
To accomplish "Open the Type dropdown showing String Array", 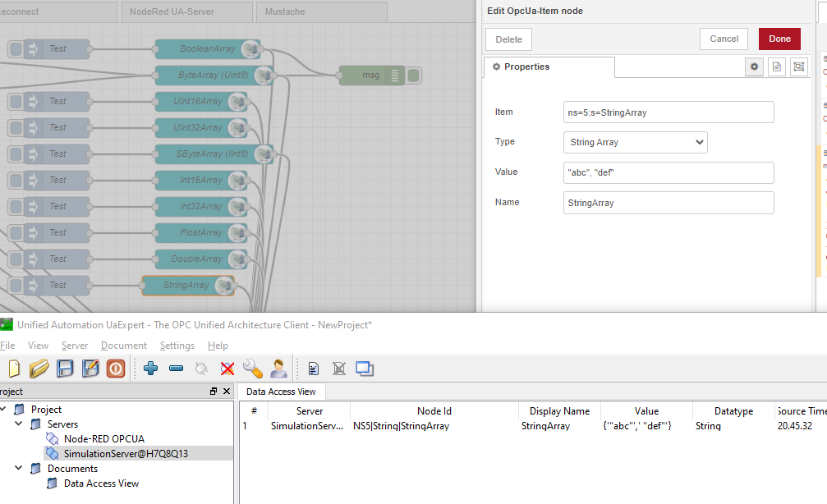I will pos(635,142).
